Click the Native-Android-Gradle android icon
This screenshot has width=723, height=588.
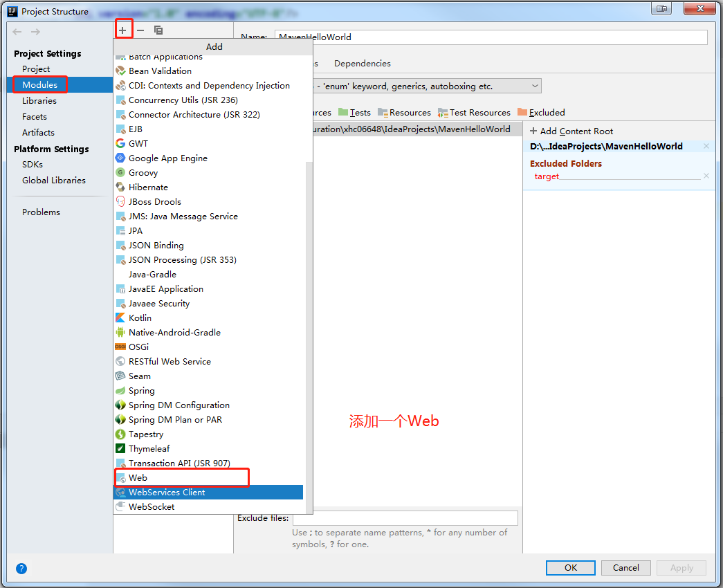pyautogui.click(x=120, y=333)
